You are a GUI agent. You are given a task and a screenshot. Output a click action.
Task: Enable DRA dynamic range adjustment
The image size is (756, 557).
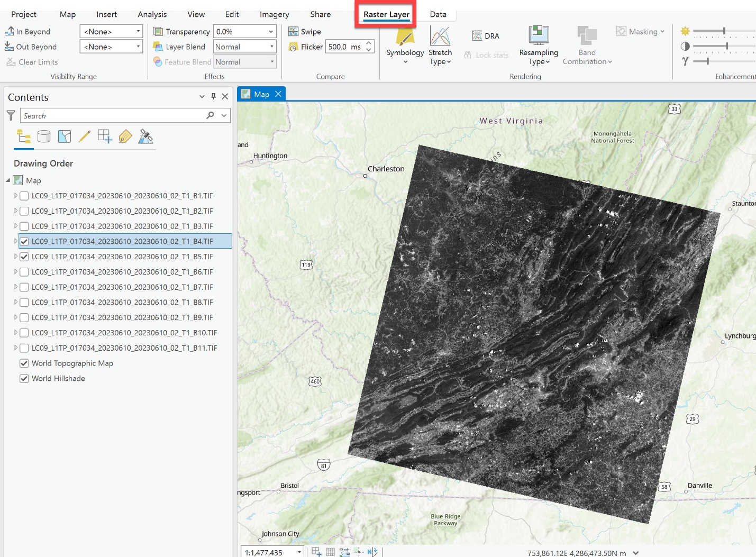[485, 35]
